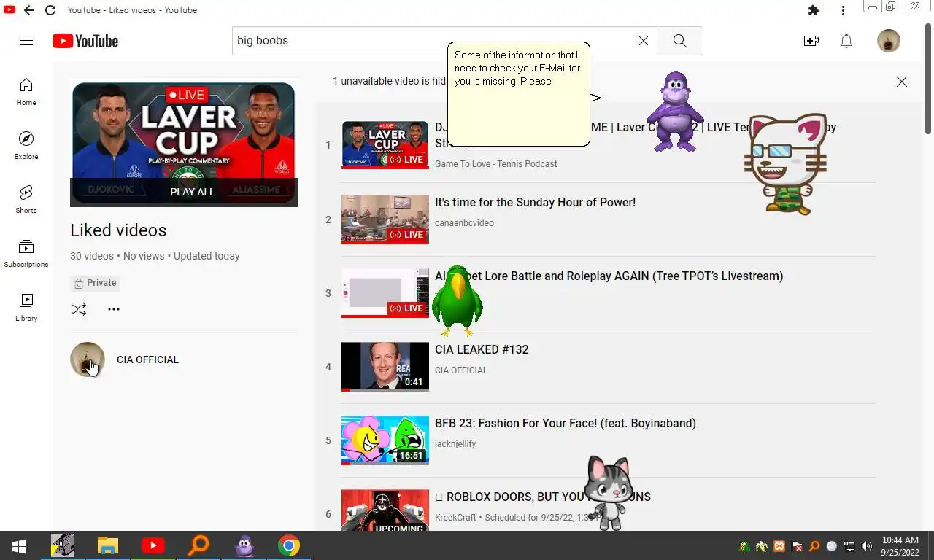The width and height of the screenshot is (934, 560).
Task: Click the green parrot character
Action: click(x=457, y=300)
